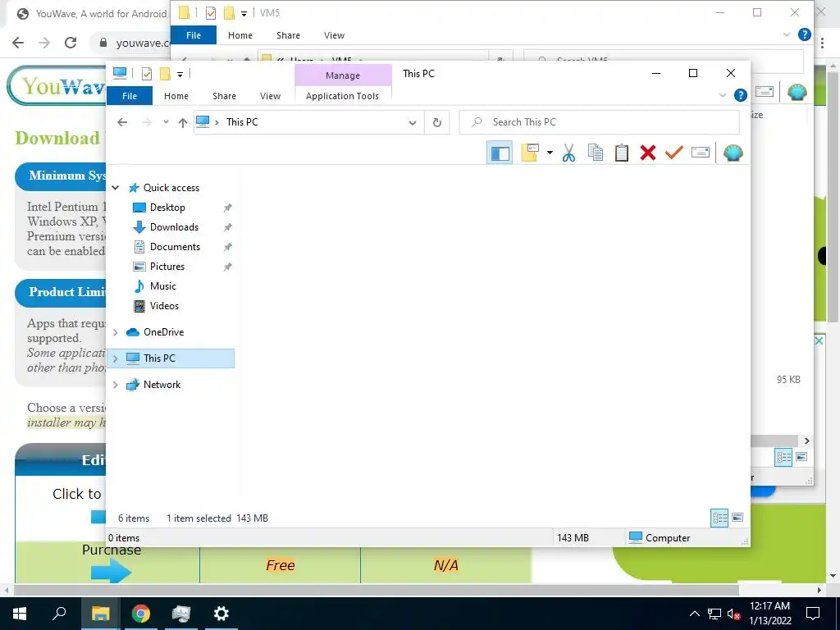The width and height of the screenshot is (840, 630).
Task: Open the Windows Start menu
Action: (20, 614)
